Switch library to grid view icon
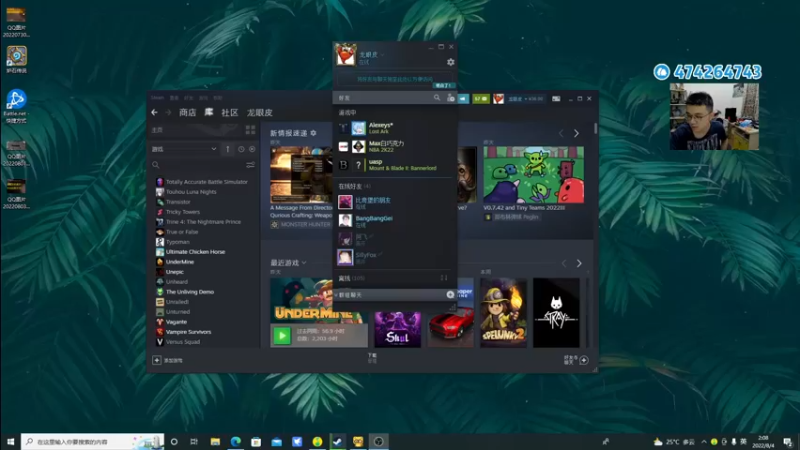This screenshot has width=800, height=450. [x=250, y=130]
